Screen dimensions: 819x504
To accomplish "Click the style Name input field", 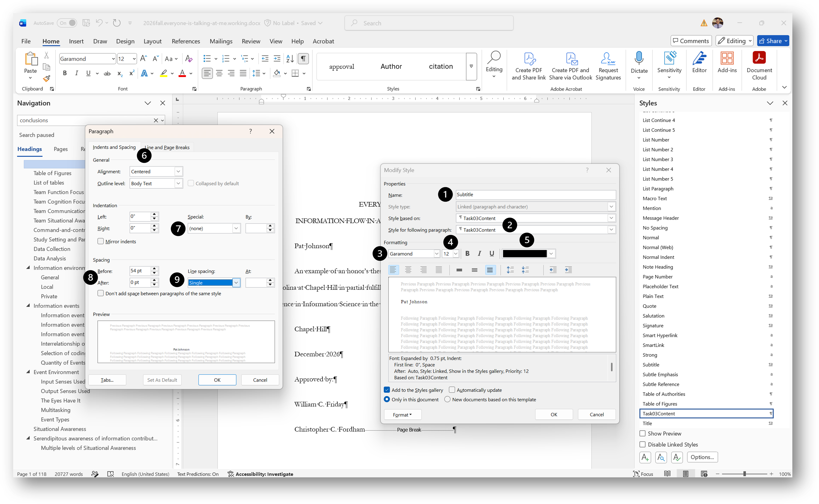I will pos(536,195).
